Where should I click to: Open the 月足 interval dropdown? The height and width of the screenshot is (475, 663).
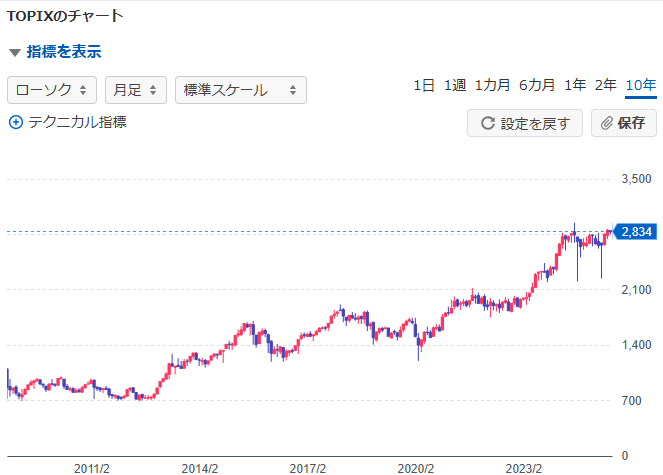135,90
